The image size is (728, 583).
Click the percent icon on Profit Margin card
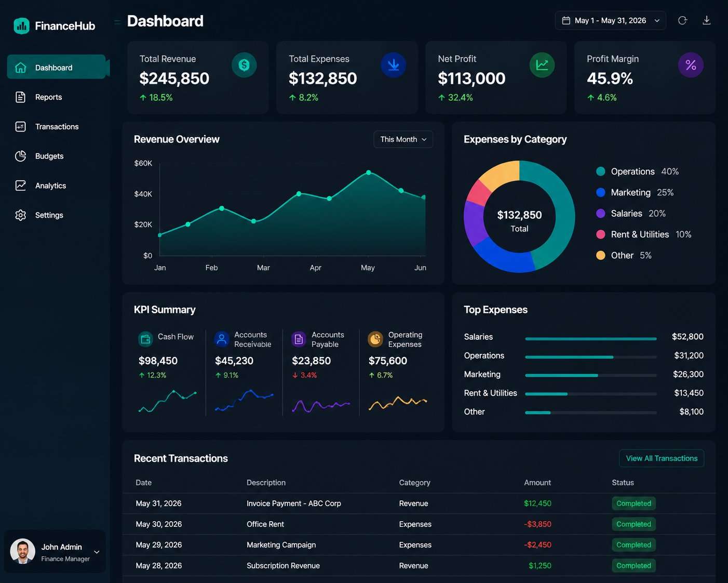(x=691, y=65)
